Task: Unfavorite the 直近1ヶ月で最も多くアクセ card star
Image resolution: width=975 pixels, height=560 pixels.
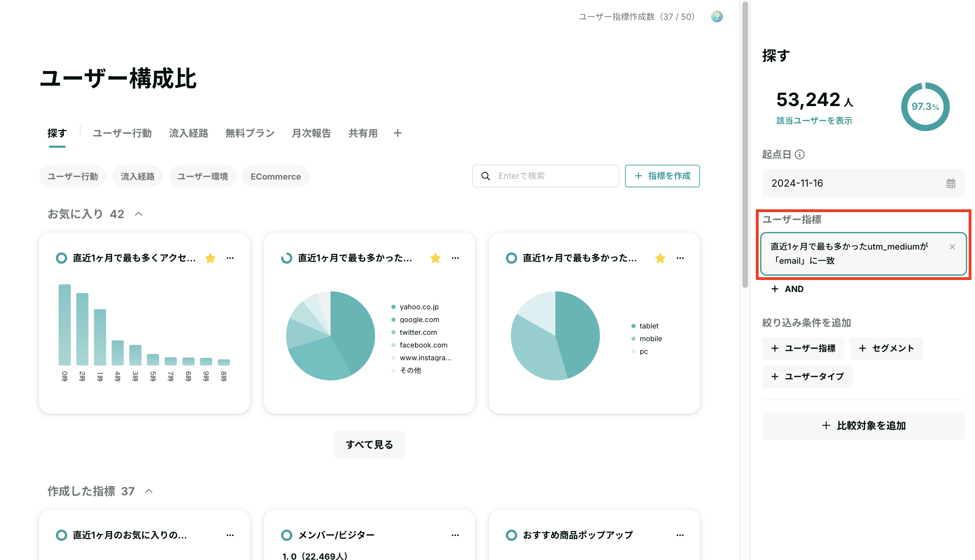Action: (210, 258)
